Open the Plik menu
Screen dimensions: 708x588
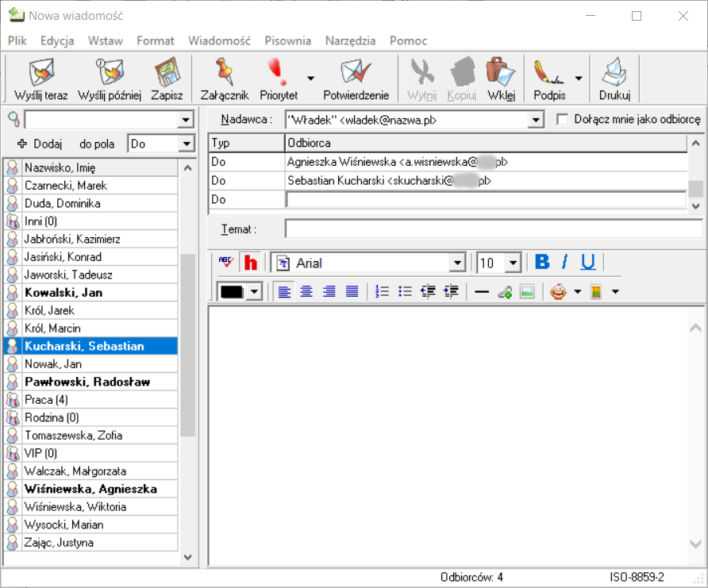[17, 40]
